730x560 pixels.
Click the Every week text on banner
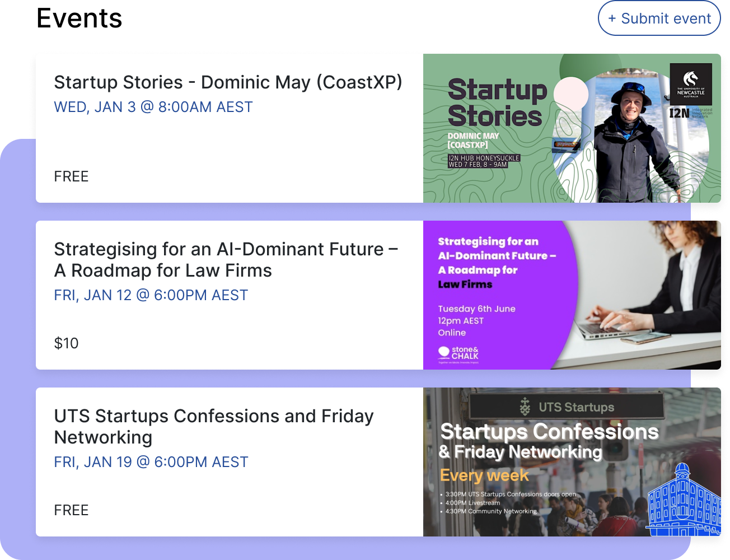[x=484, y=475]
